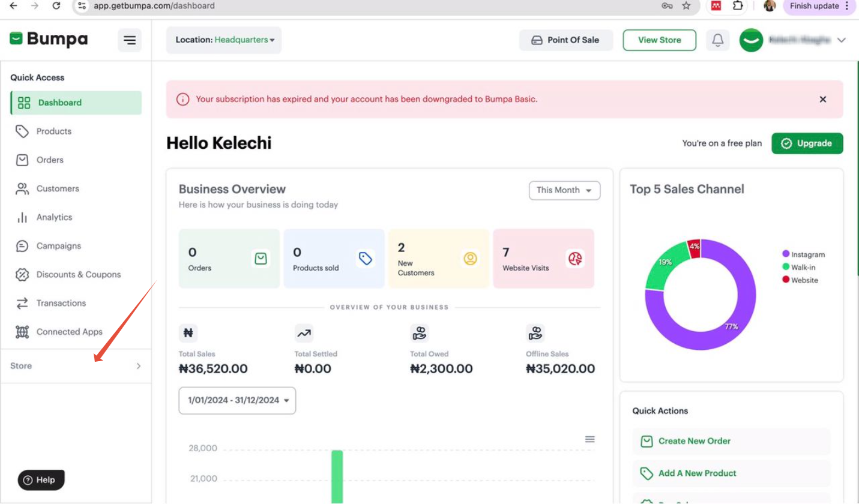Click the hamburger menu icon beside Bumpa logo

(130, 40)
